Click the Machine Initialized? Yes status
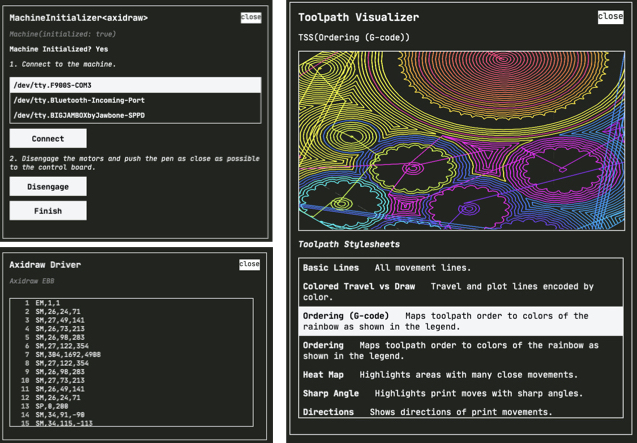 click(x=58, y=49)
